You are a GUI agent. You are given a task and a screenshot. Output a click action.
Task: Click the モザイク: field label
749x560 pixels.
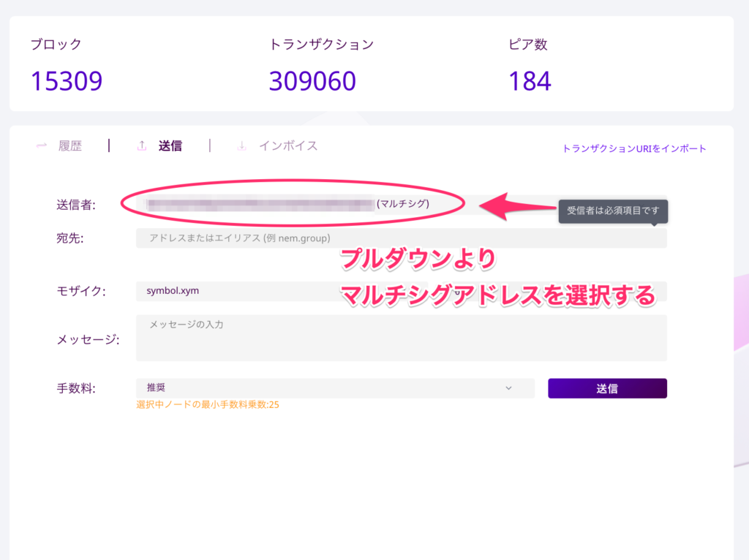(81, 291)
